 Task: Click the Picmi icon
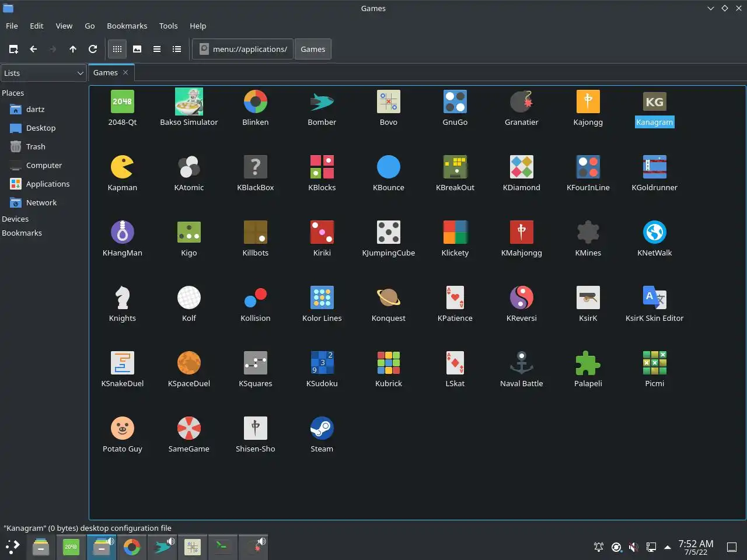(655, 363)
